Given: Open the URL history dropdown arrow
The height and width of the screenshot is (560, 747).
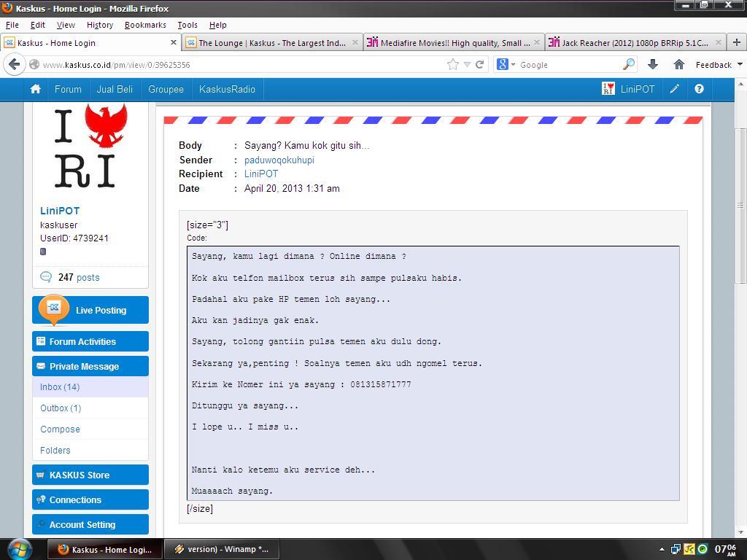Looking at the screenshot, I should click(x=467, y=65).
